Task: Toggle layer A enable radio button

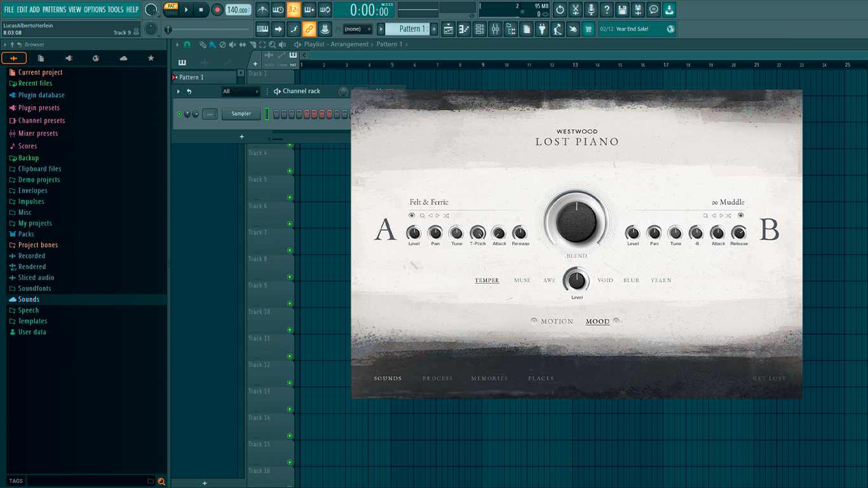Action: click(x=412, y=216)
